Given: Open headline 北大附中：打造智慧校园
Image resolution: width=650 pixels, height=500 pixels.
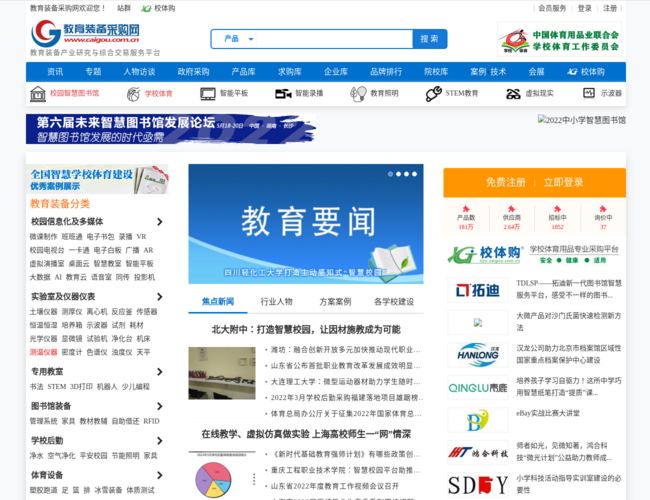Looking at the screenshot, I should pos(306,330).
